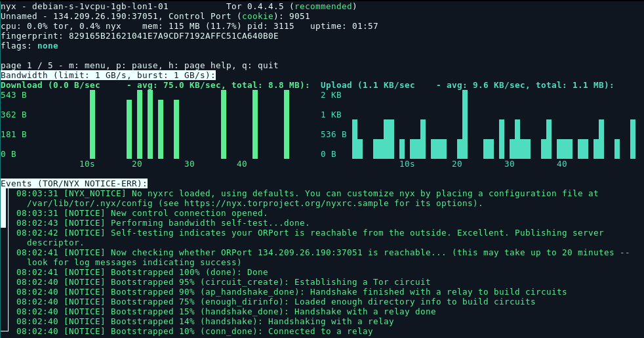Click the tallest bar in Upload graph

(x=465, y=124)
